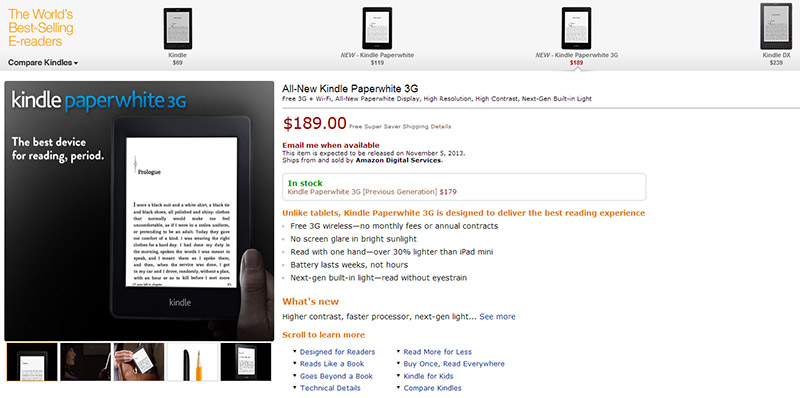800x398 pixels.
Task: View the last angled Kindle thumbnail
Action: pos(246,362)
